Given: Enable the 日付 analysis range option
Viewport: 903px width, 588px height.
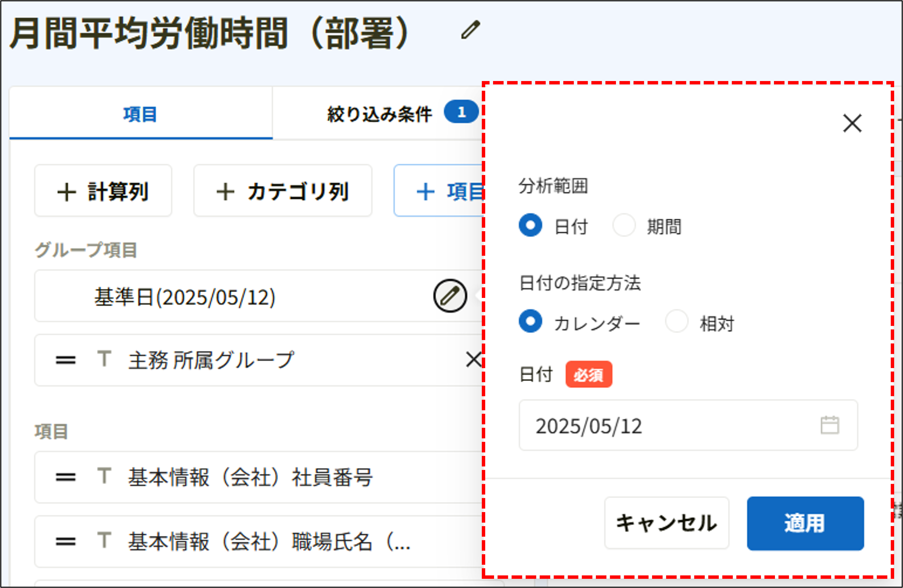Looking at the screenshot, I should coord(530,225).
